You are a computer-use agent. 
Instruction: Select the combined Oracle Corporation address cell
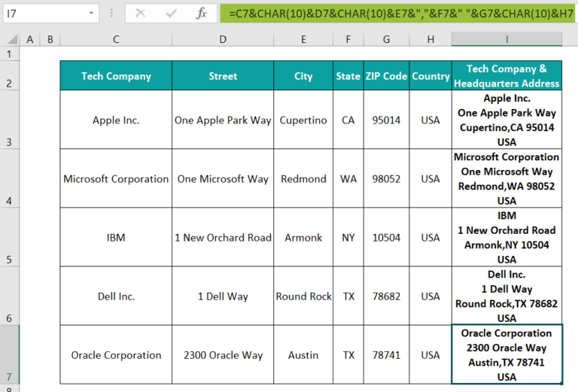[507, 355]
